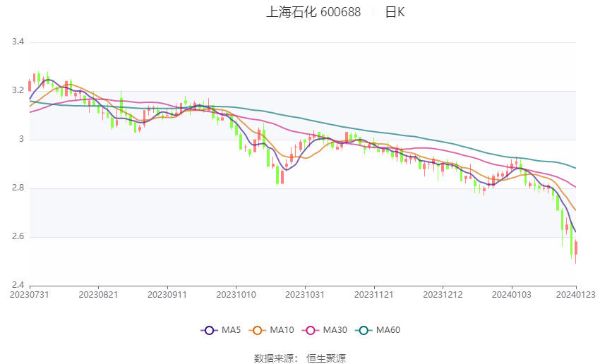Click the 20240123 x-axis date label
Viewport: 600px width, 364px height.
pyautogui.click(x=576, y=295)
